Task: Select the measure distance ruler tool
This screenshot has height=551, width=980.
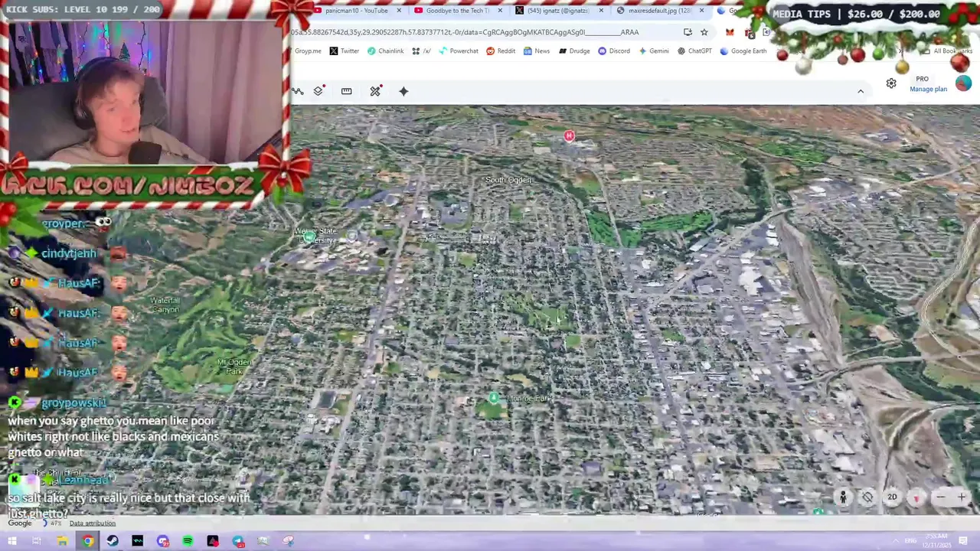Action: click(346, 91)
